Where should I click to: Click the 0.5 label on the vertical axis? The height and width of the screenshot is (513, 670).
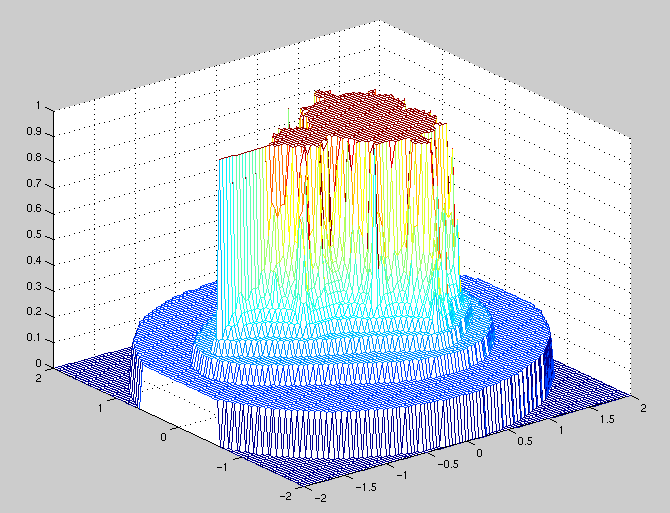[x=39, y=236]
